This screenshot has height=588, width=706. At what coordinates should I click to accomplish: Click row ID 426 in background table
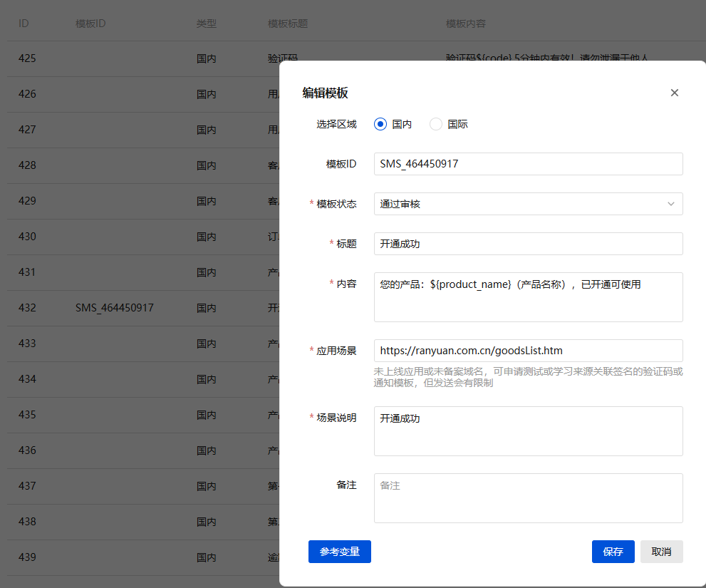(x=27, y=94)
